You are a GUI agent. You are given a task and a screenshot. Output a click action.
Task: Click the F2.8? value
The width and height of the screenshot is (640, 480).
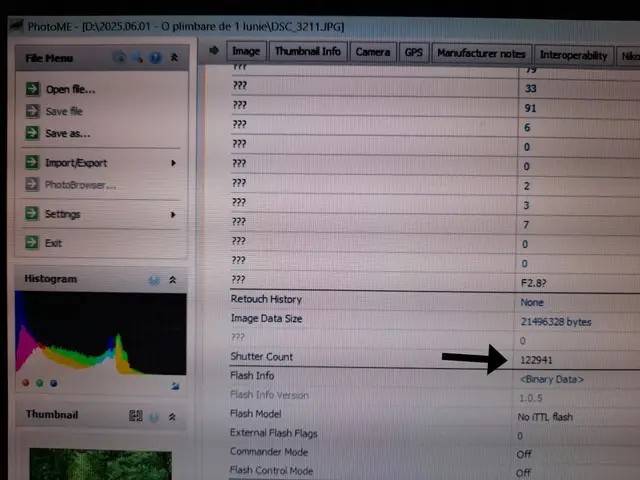click(533, 283)
